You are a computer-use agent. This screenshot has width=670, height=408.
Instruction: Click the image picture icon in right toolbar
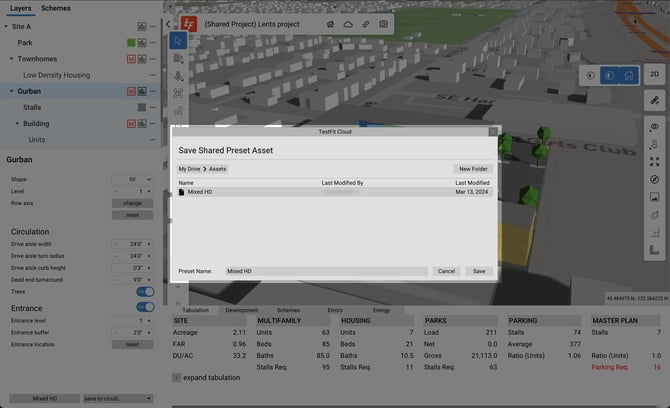click(x=654, y=197)
